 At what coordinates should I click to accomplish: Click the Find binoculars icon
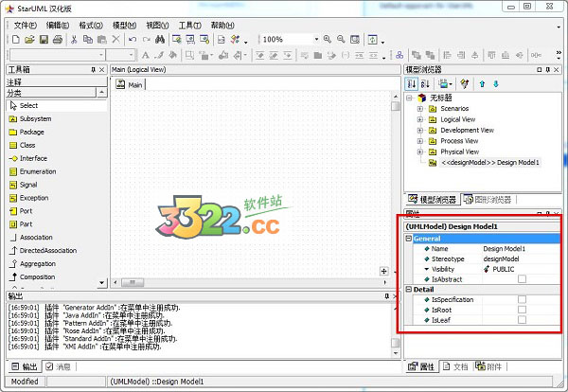[x=160, y=40]
